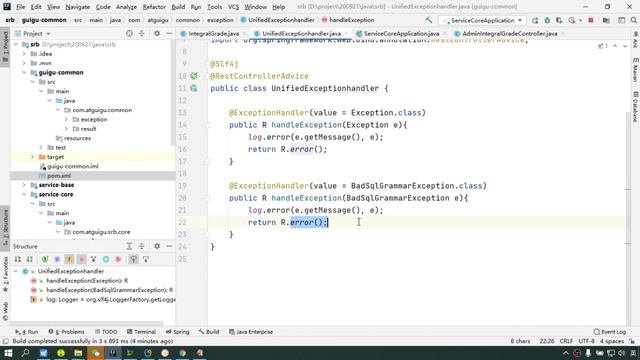Switch to AdminIntegralGradeController.java tab

click(x=509, y=33)
